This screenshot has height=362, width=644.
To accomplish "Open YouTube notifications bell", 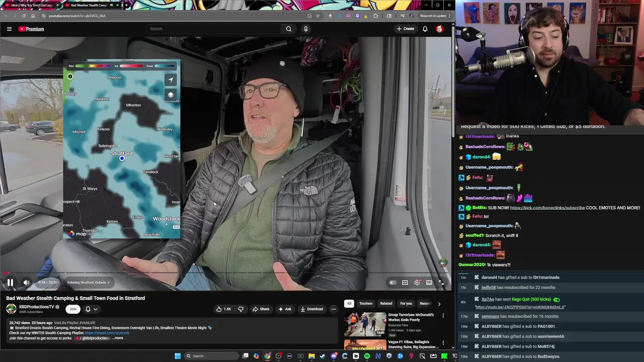I will coord(425,29).
